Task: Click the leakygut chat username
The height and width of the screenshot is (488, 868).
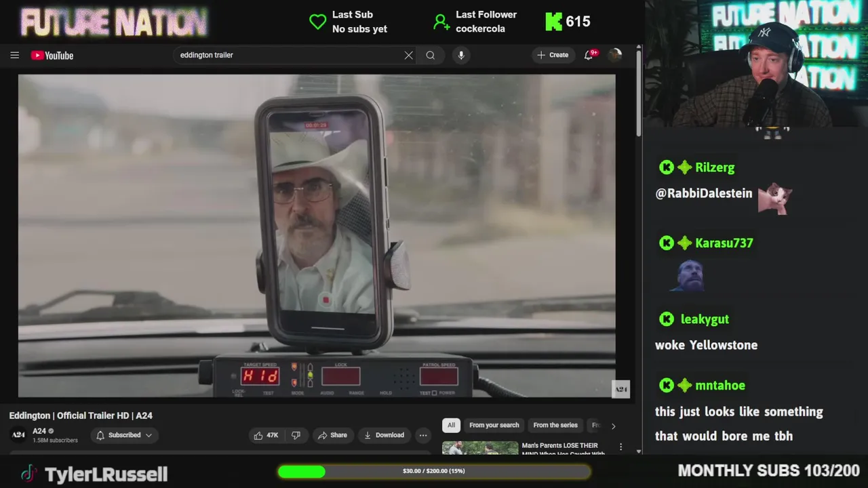Action: 705,319
